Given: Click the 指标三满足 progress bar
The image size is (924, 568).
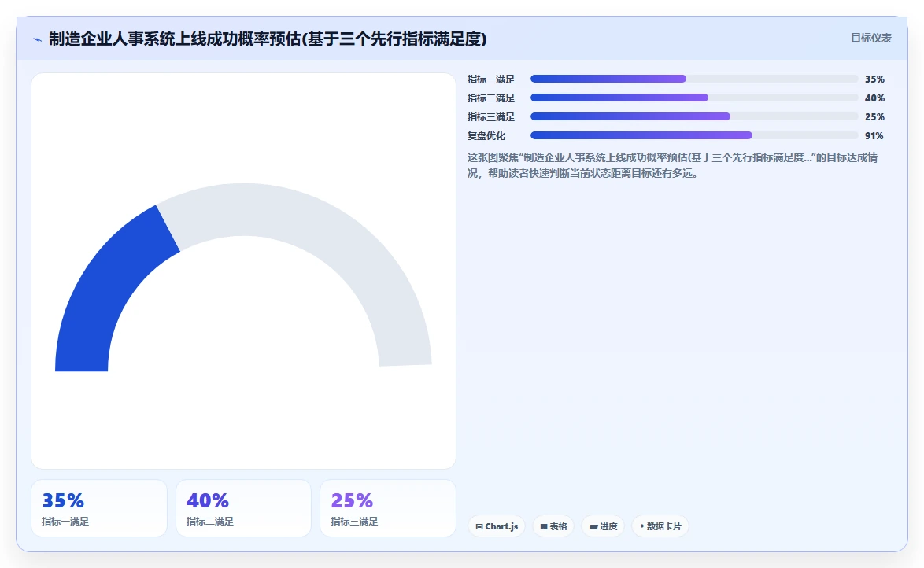Looking at the screenshot, I should tap(694, 116).
